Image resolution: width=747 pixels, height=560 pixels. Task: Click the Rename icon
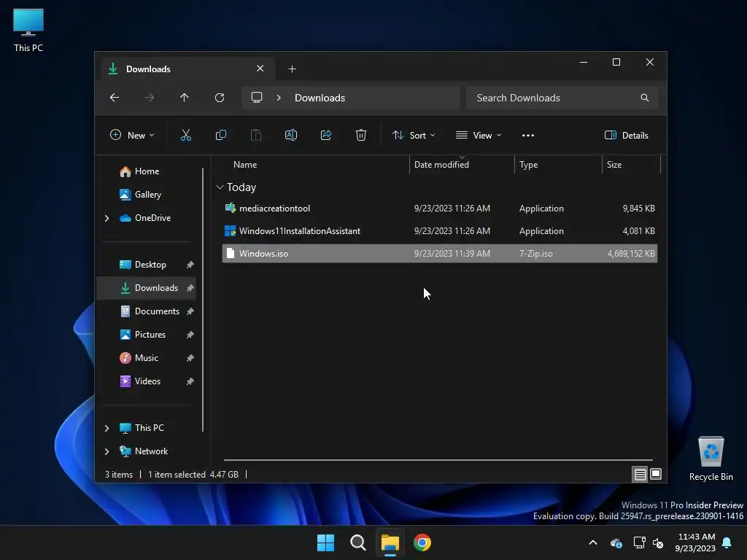291,135
